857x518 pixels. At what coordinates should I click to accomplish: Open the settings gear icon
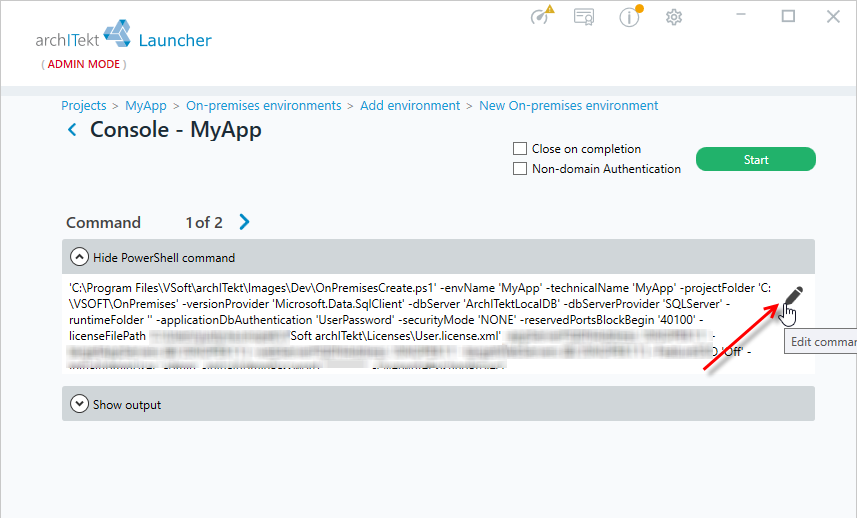(674, 17)
